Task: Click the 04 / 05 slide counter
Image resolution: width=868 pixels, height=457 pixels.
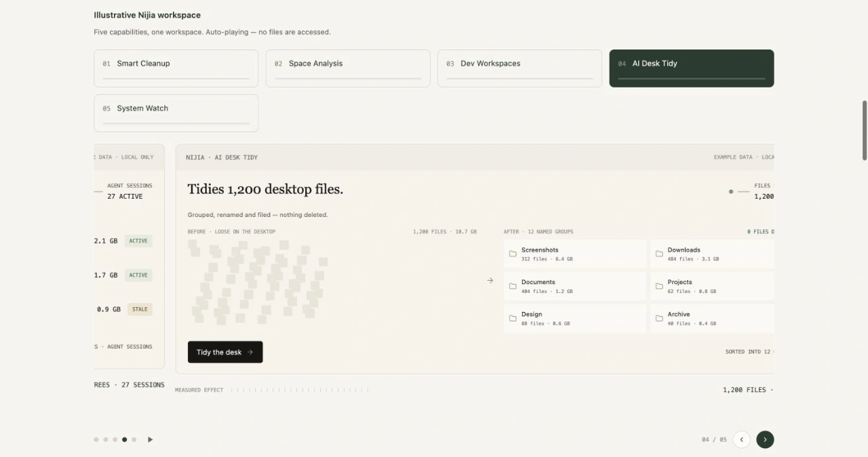Action: pos(714,439)
